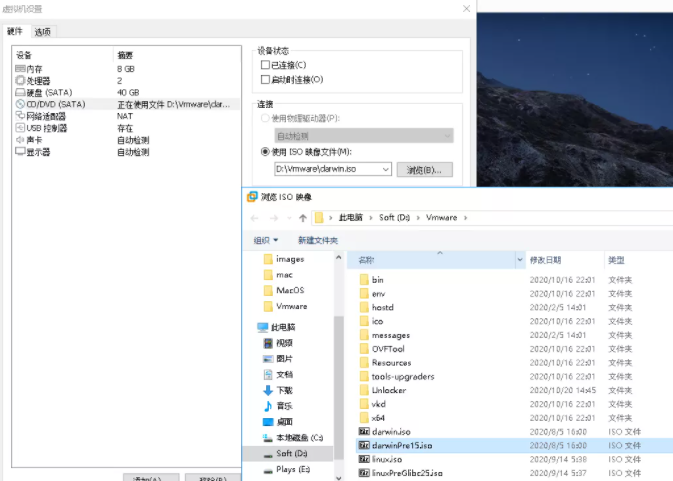Open Documents (文档) in sidebar
The image size is (673, 481).
tap(278, 375)
